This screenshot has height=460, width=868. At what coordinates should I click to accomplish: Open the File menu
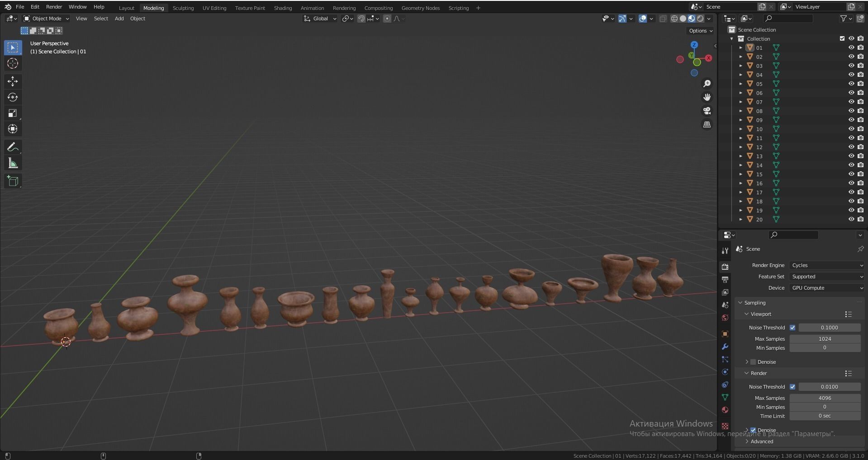[x=20, y=7]
